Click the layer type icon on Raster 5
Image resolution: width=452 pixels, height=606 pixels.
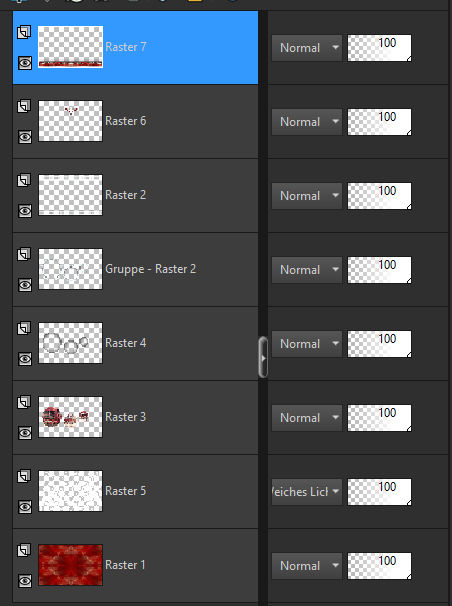tap(24, 476)
